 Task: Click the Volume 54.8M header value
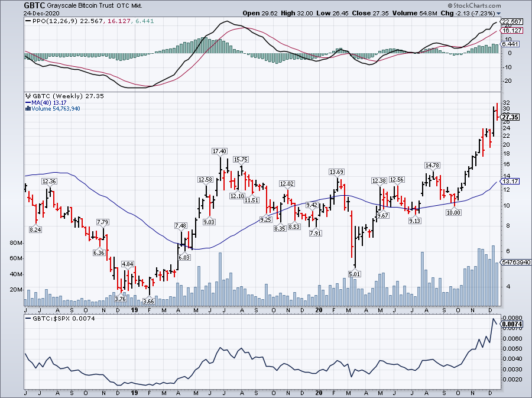(x=414, y=13)
